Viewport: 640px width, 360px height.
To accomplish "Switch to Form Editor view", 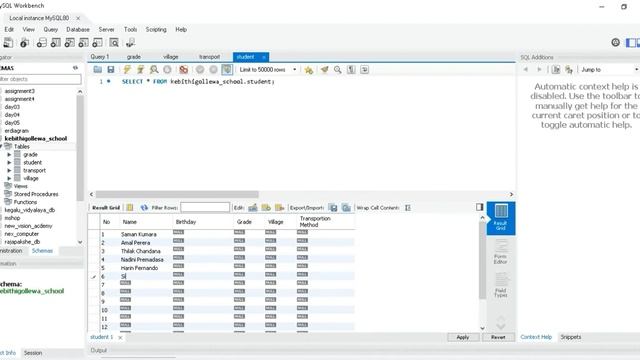I will (x=501, y=252).
